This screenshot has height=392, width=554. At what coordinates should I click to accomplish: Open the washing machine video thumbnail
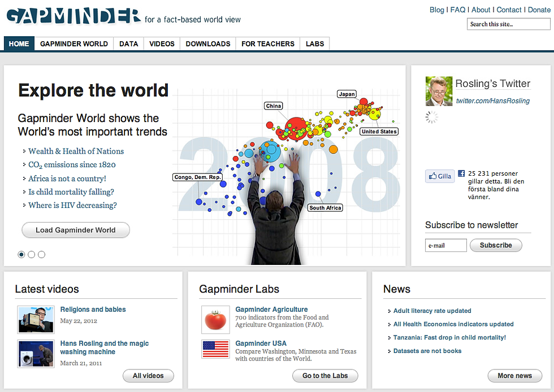click(x=36, y=354)
